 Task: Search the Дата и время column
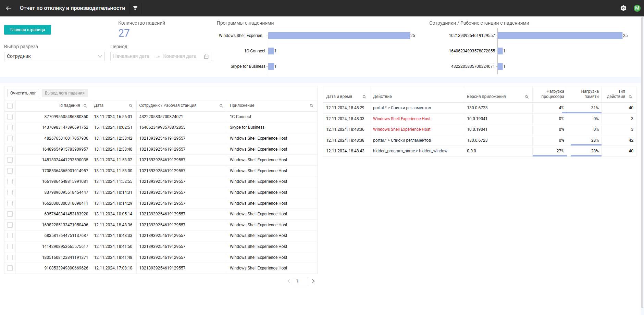[x=364, y=97]
